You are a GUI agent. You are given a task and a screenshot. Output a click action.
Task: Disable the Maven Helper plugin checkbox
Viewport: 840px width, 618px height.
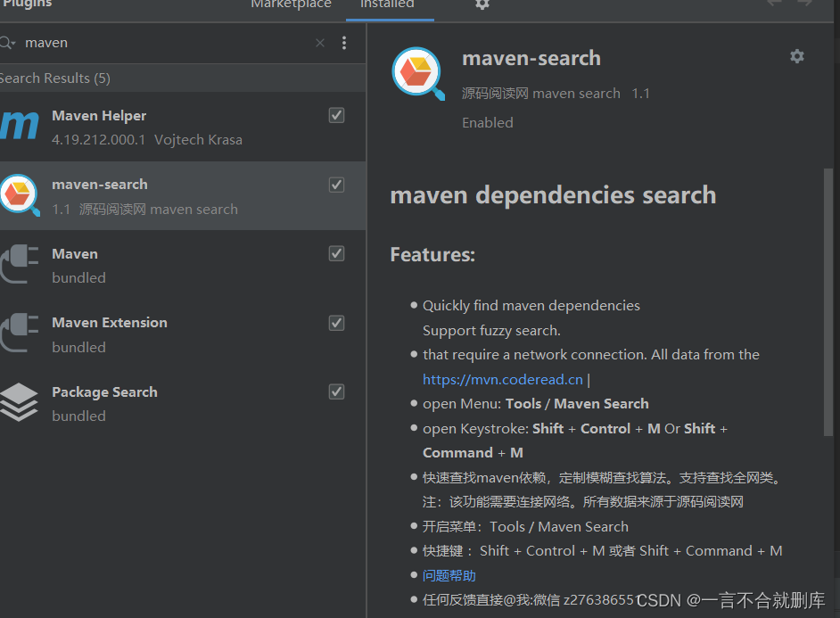coord(336,115)
